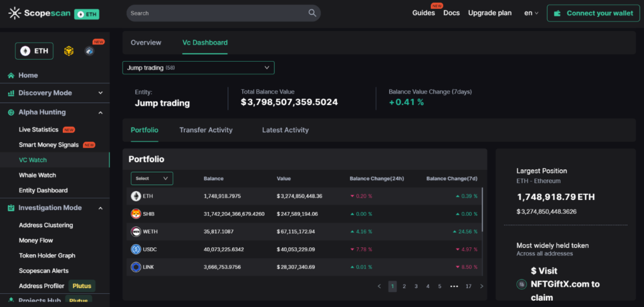The image size is (644, 307).
Task: Click the WETH token icon
Action: (136, 232)
